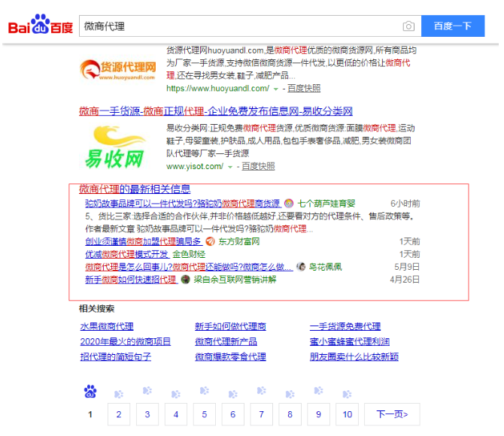Click the 七个葫芦娃育婴 avatar icon
The image size is (504, 436).
tap(289, 204)
